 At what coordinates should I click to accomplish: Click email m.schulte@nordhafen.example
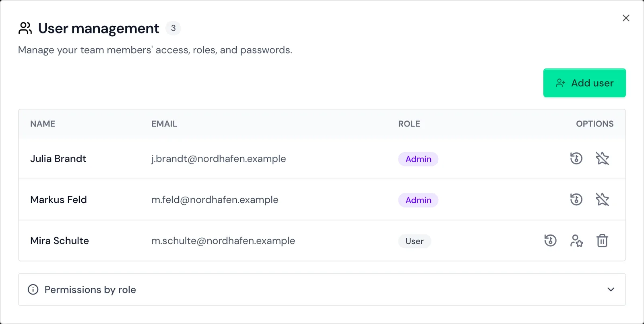point(223,241)
